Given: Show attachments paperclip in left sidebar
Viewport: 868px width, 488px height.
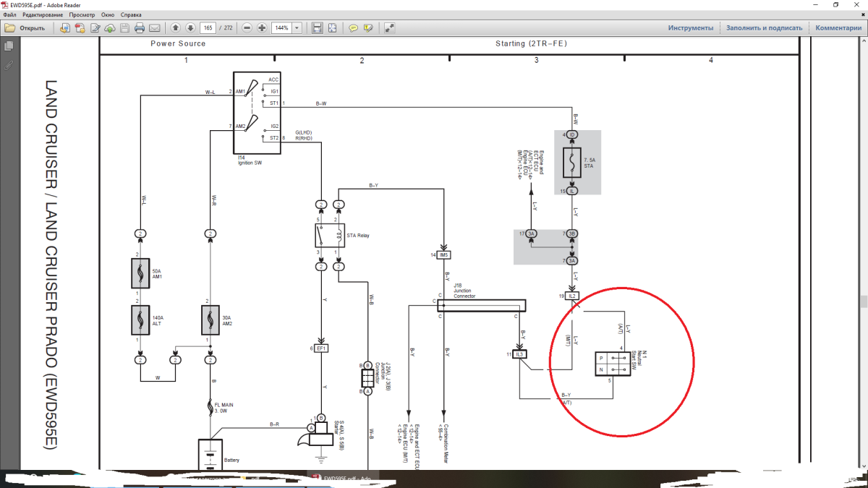Looking at the screenshot, I should pos(9,64).
